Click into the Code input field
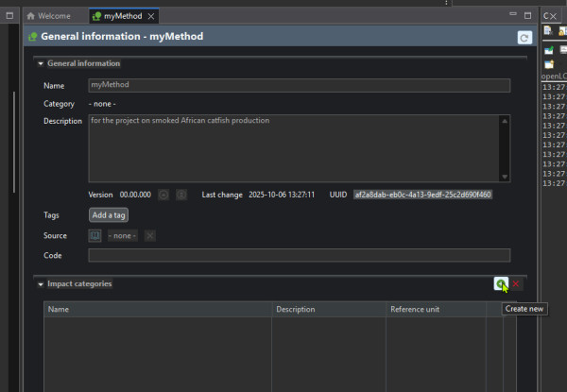This screenshot has width=567, height=392. (x=299, y=255)
